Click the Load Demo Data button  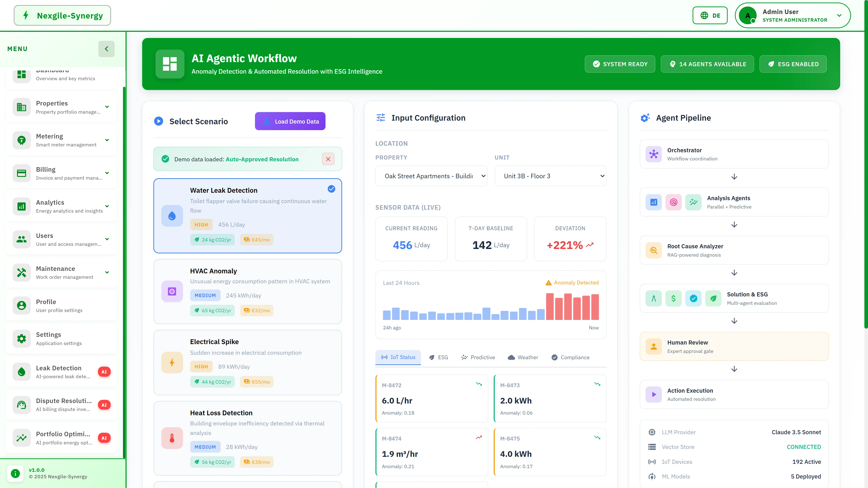pyautogui.click(x=290, y=121)
